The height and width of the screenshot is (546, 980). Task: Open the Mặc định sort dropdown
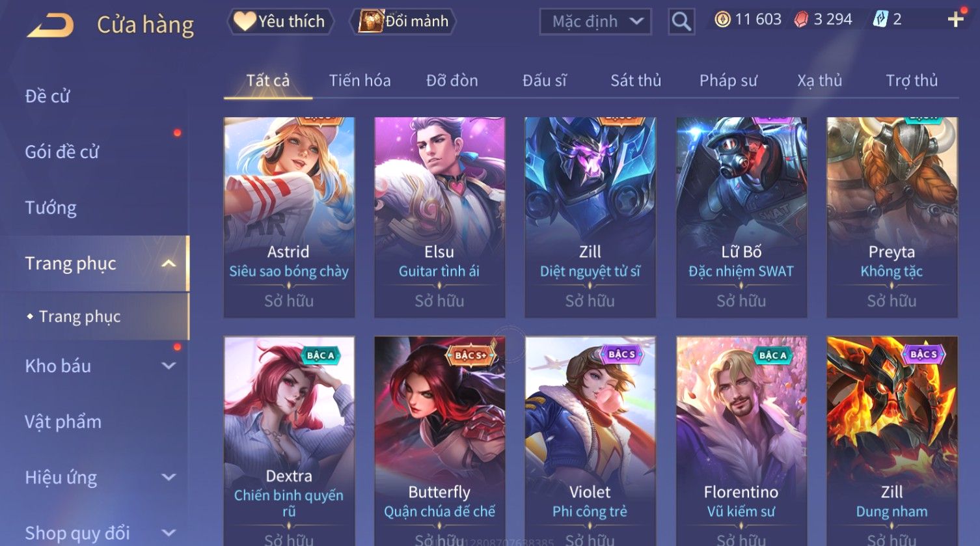(595, 21)
